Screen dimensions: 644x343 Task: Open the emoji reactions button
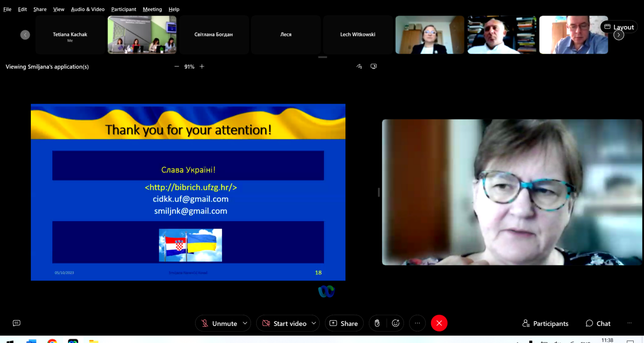click(395, 323)
